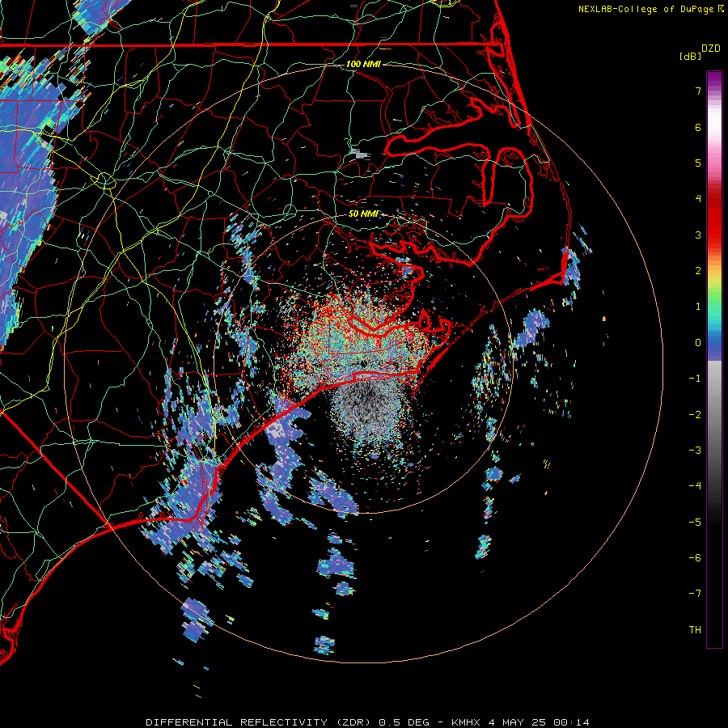Image resolution: width=728 pixels, height=728 pixels.
Task: Click the [dB] units label
Action: pos(691,56)
